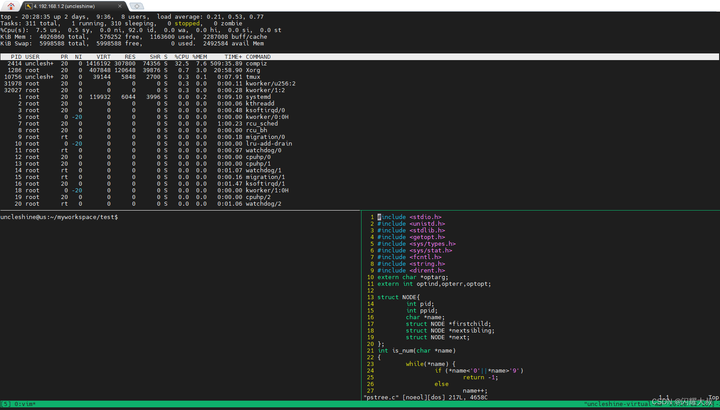Click the shell prompt in bottom-left pane
This screenshot has height=410, width=720.
pyautogui.click(x=60, y=217)
